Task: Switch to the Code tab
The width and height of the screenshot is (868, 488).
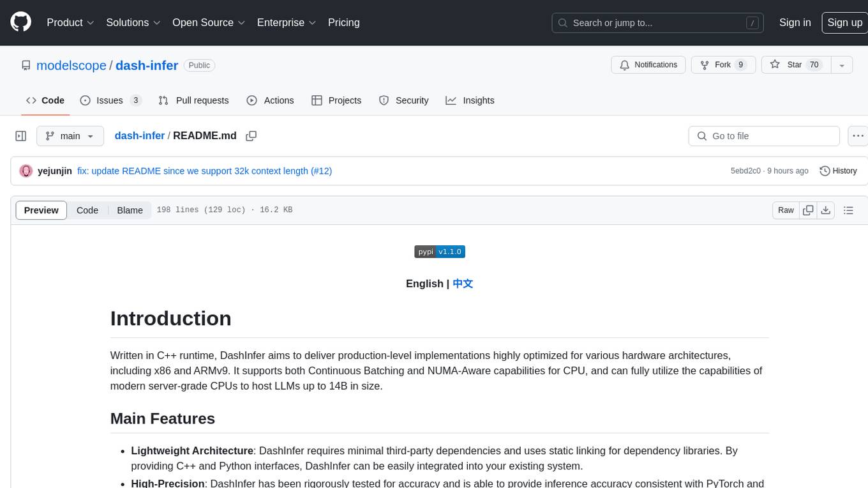Action: click(x=45, y=100)
